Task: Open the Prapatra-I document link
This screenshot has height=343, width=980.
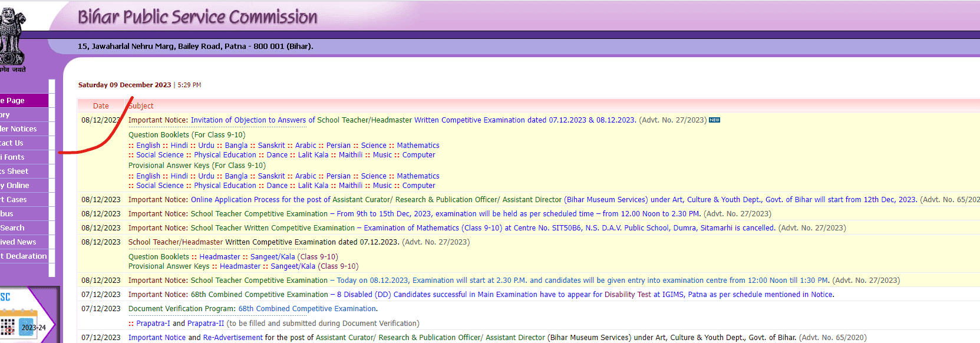Action: pyautogui.click(x=153, y=324)
